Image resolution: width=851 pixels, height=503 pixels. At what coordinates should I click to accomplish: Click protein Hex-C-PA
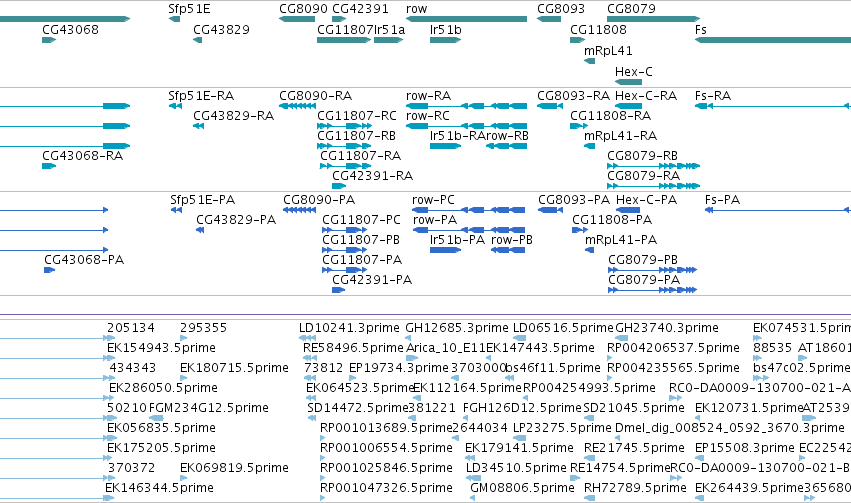pos(646,200)
